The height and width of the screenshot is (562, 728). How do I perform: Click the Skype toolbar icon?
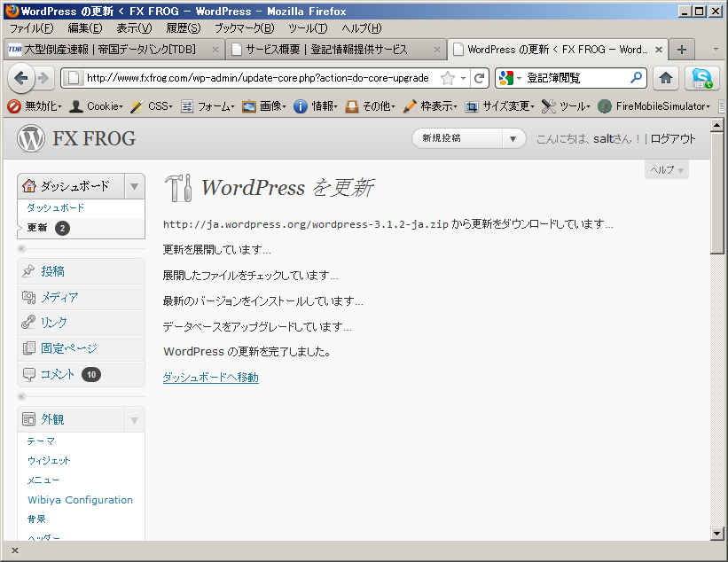click(701, 78)
